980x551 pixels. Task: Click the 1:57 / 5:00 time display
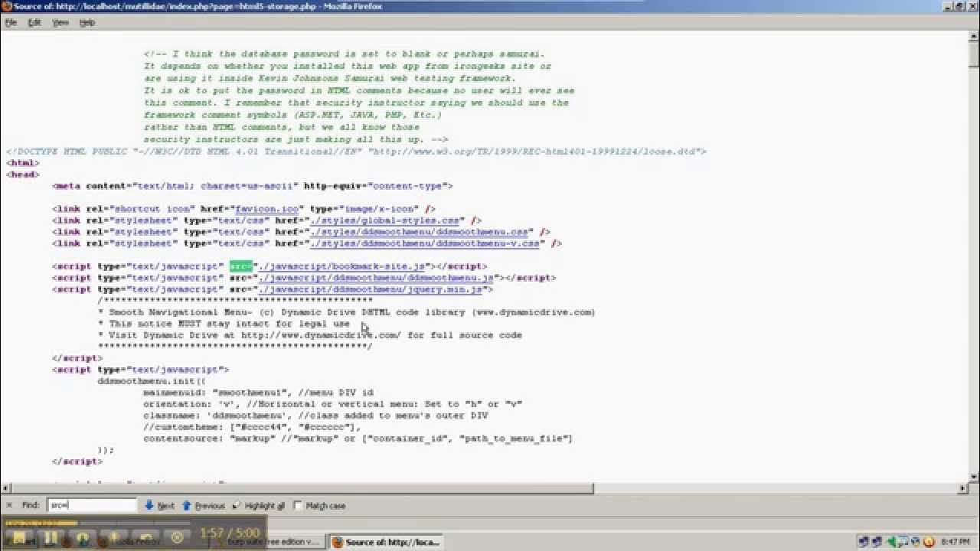pos(230,533)
